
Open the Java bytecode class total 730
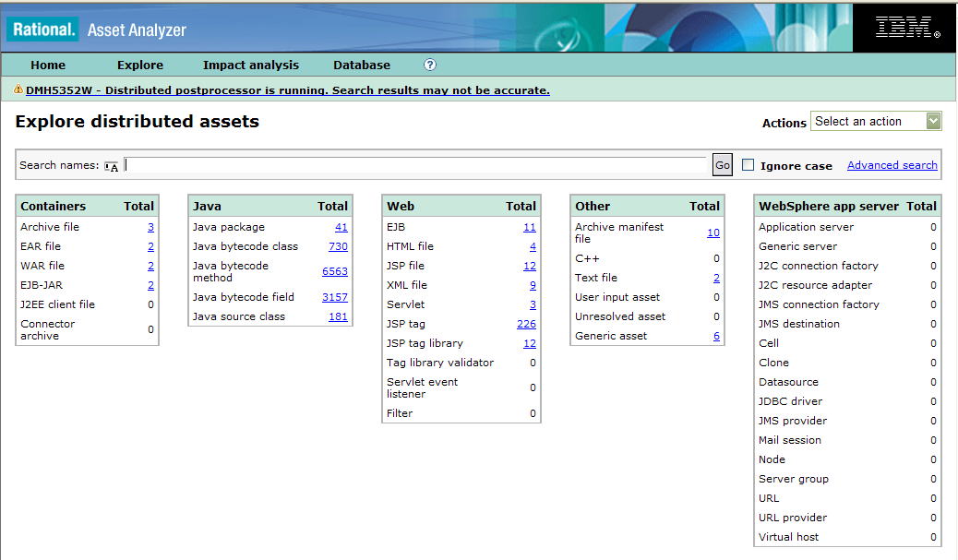click(338, 246)
